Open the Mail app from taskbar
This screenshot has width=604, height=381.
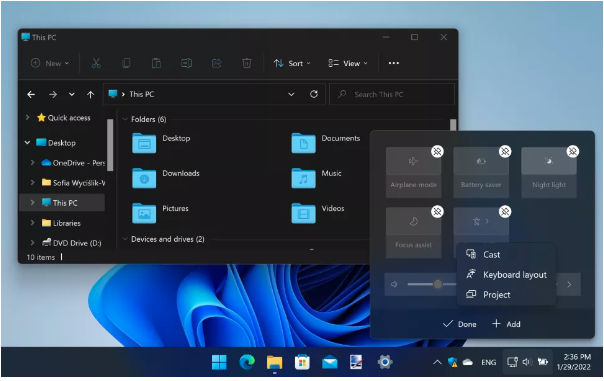click(x=330, y=363)
